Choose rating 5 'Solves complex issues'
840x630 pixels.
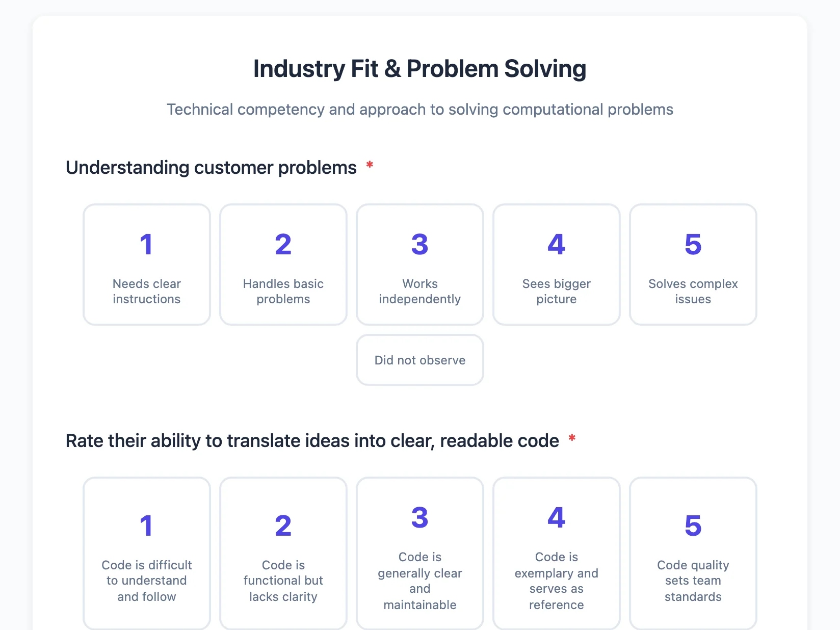693,265
